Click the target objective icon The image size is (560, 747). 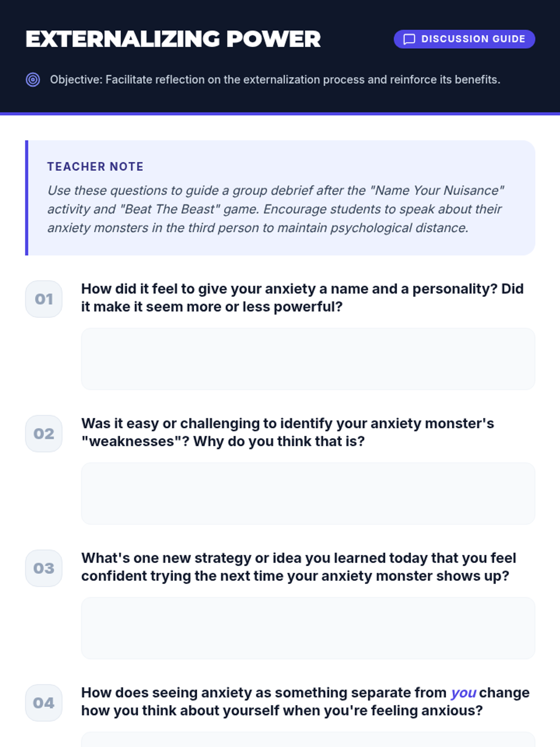(x=33, y=80)
